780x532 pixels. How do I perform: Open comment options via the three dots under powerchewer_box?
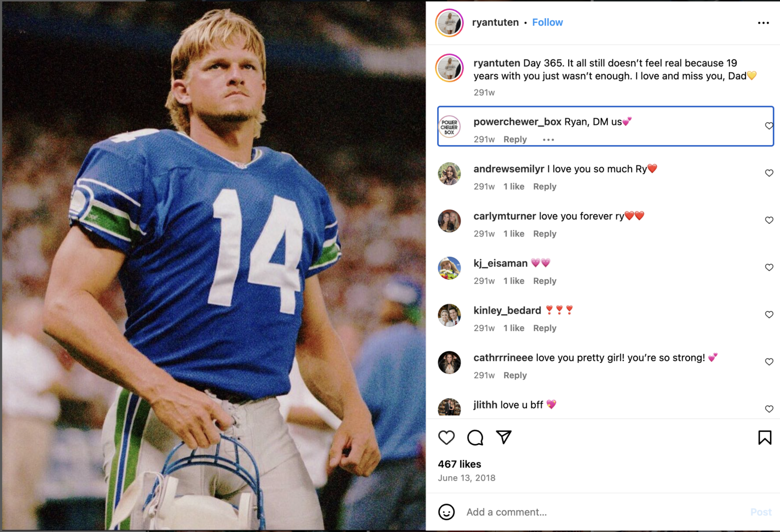[548, 139]
